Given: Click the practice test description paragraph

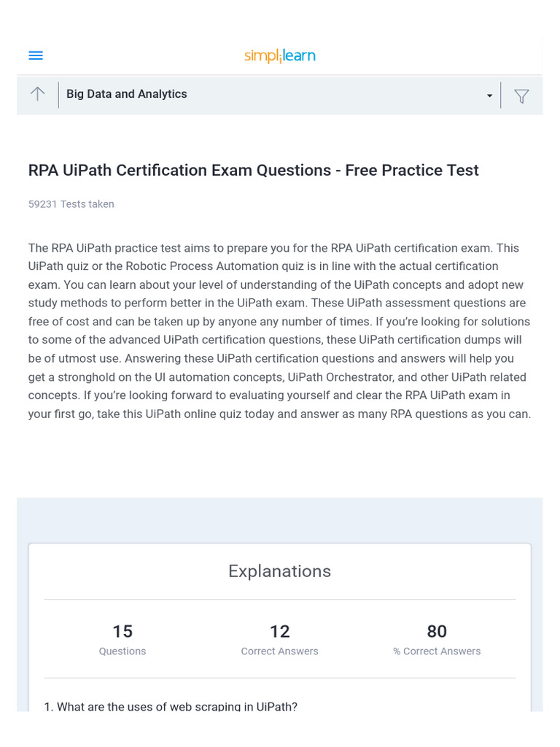Looking at the screenshot, I should 279,330.
